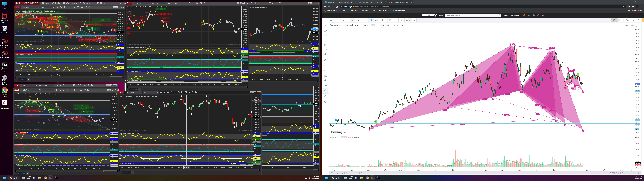Select the candlestick chart style icon

371,20
